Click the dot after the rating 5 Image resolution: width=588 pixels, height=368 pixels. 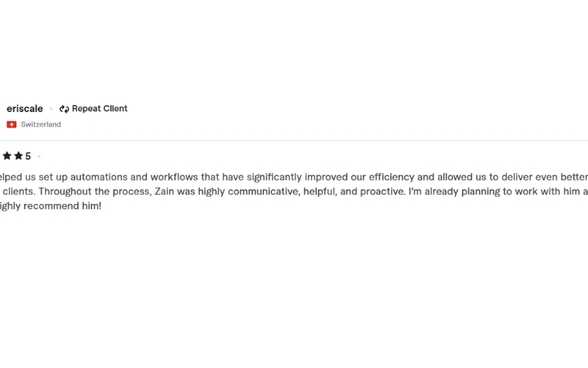(x=39, y=156)
